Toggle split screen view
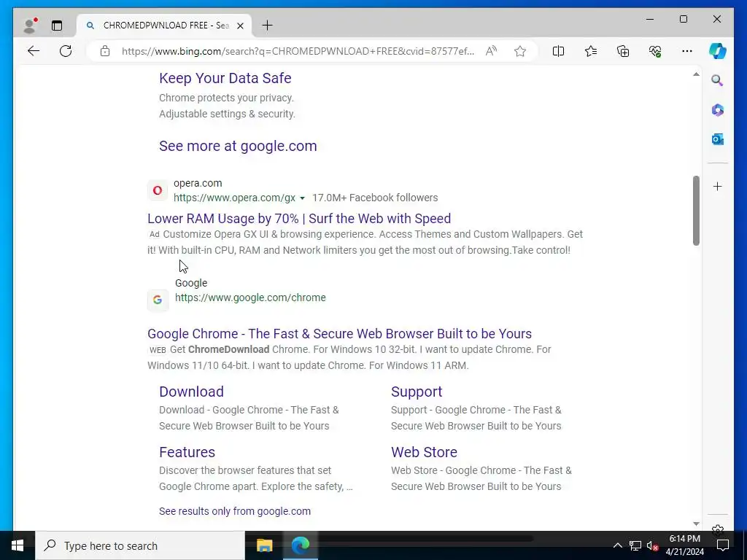 click(558, 51)
